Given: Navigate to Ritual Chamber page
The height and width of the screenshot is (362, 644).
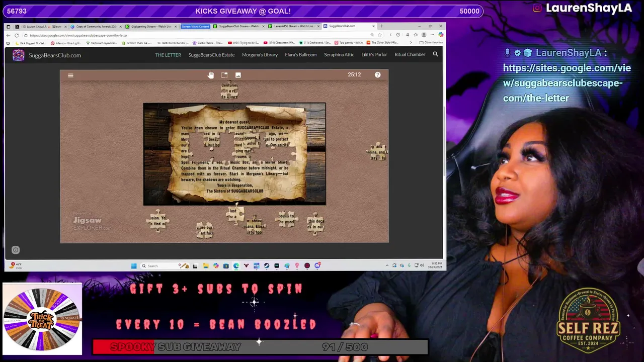Looking at the screenshot, I should tap(410, 55).
